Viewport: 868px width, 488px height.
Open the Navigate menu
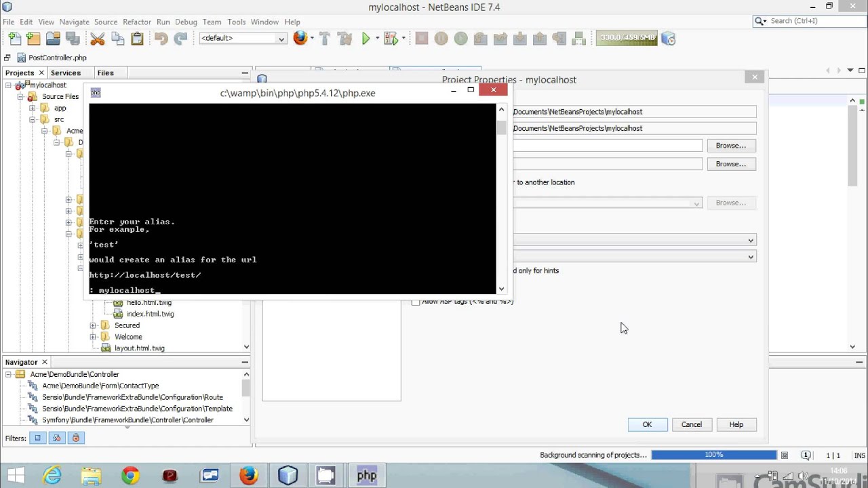click(x=74, y=22)
